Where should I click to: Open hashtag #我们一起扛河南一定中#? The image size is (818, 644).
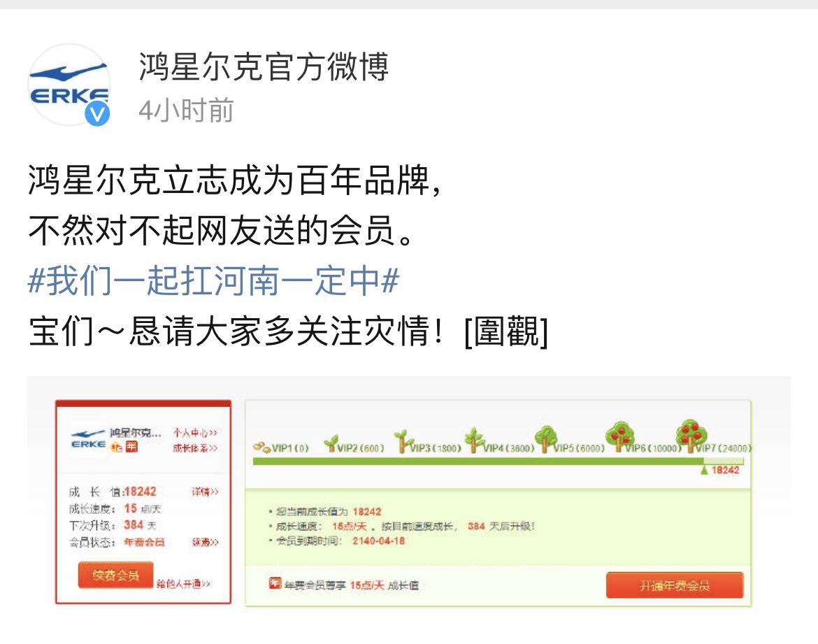(213, 280)
